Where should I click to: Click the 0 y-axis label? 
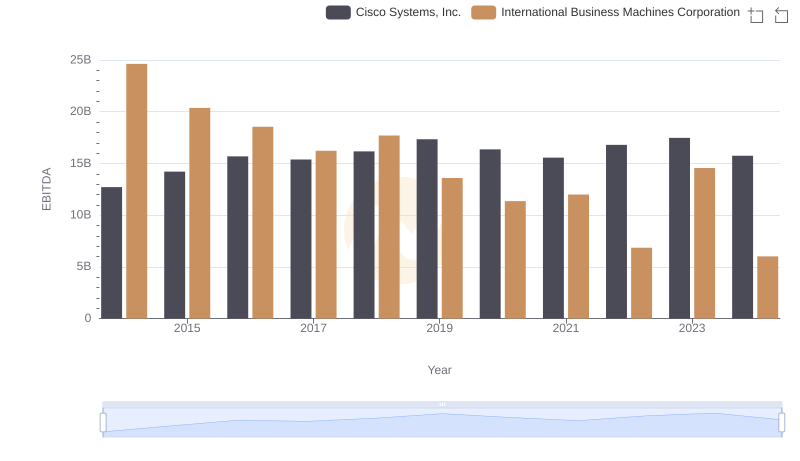(88, 318)
